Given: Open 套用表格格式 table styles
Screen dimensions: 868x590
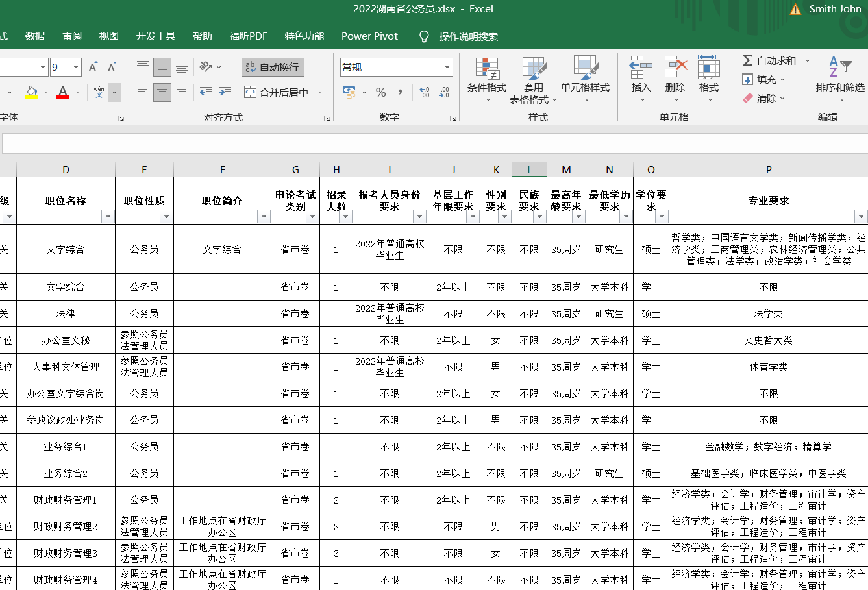Looking at the screenshot, I should (534, 79).
